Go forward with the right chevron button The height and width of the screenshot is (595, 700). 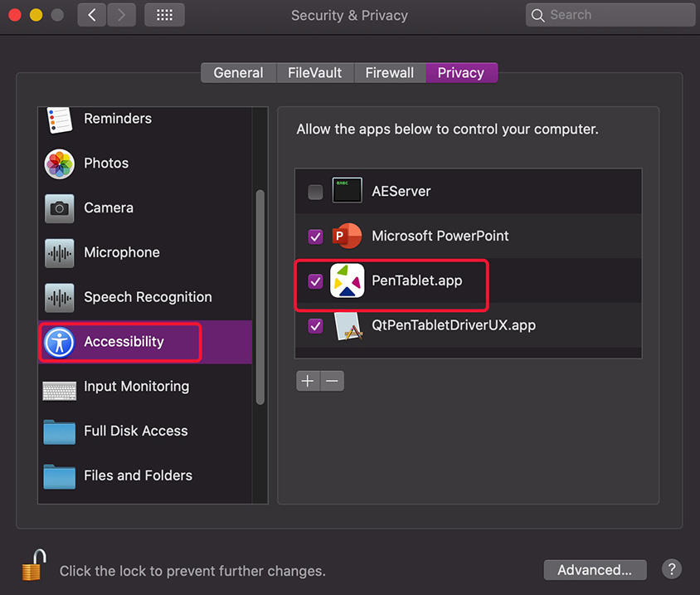(x=121, y=15)
